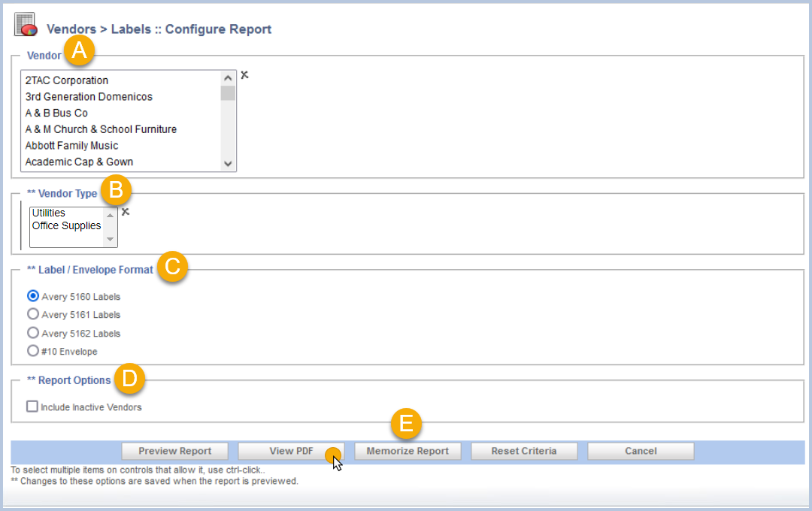The width and height of the screenshot is (812, 511).
Task: Click the Preview Report button
Action: pos(175,451)
